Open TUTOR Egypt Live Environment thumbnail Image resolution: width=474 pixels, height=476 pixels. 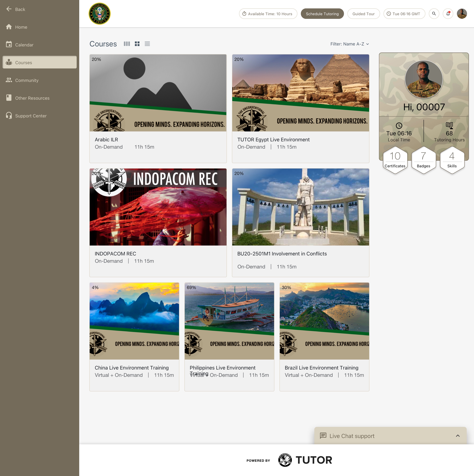click(x=301, y=93)
